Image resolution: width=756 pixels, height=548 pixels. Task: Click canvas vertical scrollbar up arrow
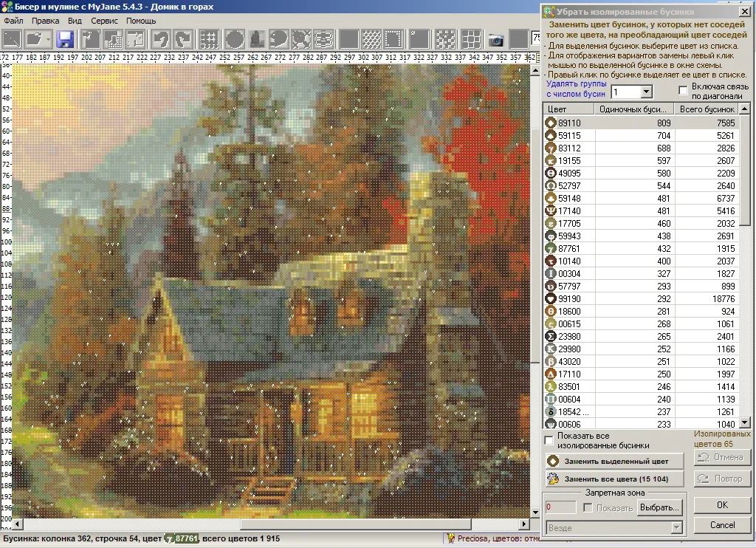tap(535, 70)
